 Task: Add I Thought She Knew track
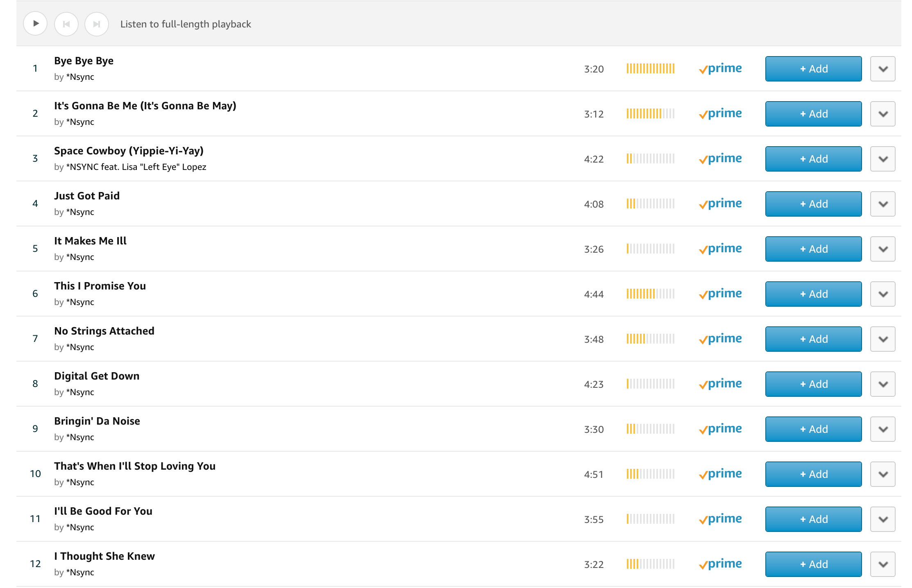coord(813,564)
